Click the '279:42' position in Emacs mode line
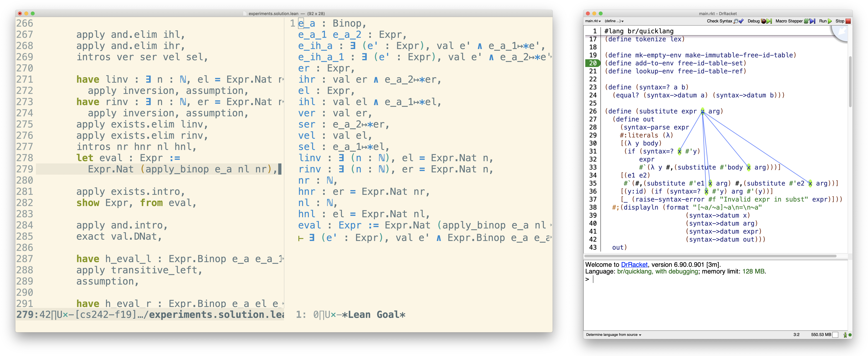Screen dimensions: 868x356 click(x=33, y=315)
